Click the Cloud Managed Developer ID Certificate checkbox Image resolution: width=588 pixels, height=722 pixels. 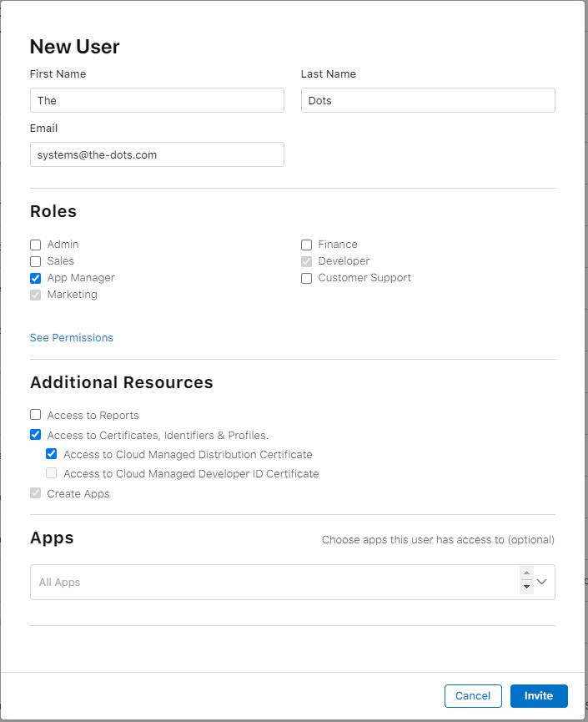tap(52, 473)
